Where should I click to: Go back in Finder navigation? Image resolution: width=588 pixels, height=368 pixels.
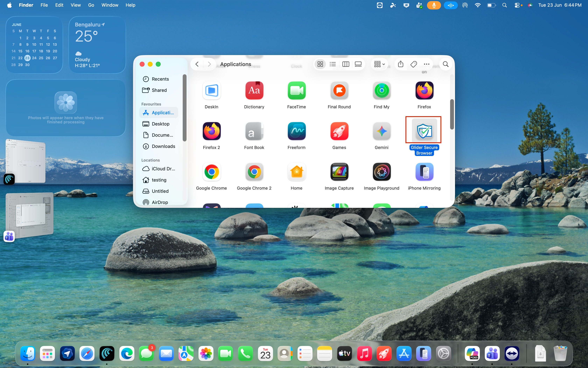point(197,64)
